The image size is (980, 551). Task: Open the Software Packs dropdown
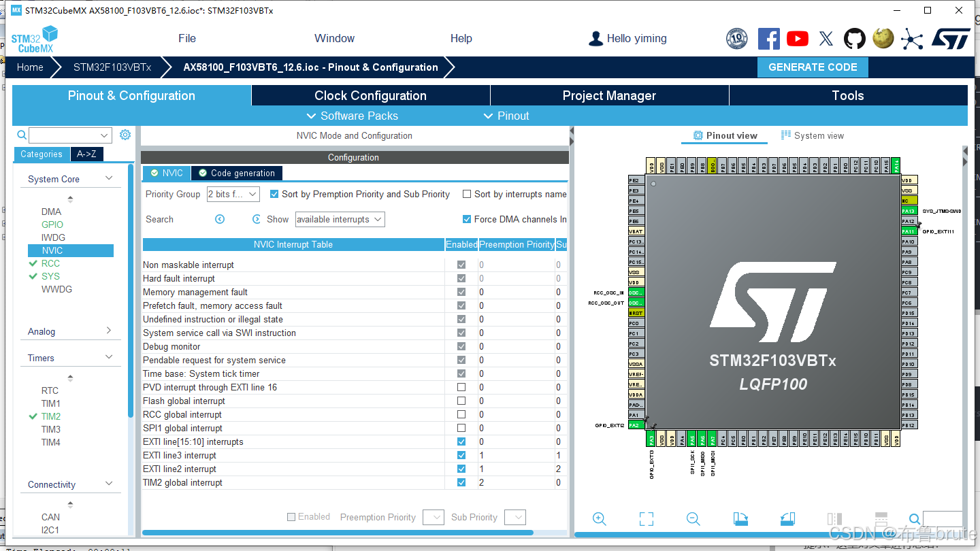coord(353,116)
